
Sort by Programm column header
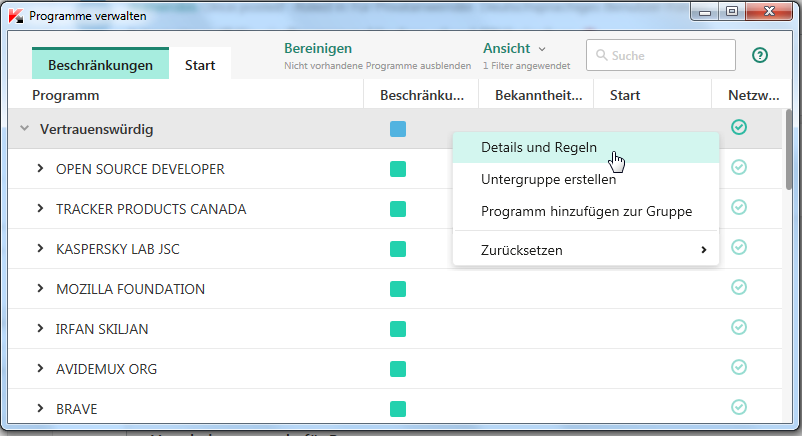tap(186, 95)
